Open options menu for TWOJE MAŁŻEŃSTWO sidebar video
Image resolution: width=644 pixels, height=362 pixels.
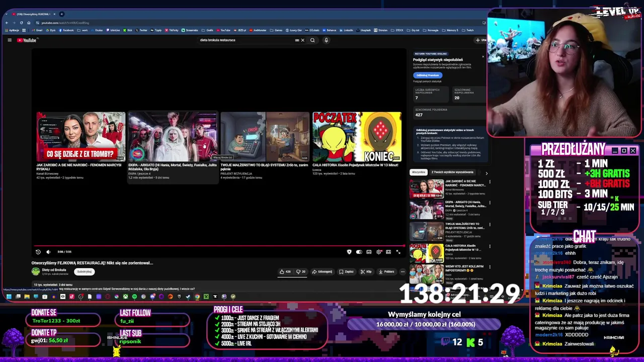[490, 225]
